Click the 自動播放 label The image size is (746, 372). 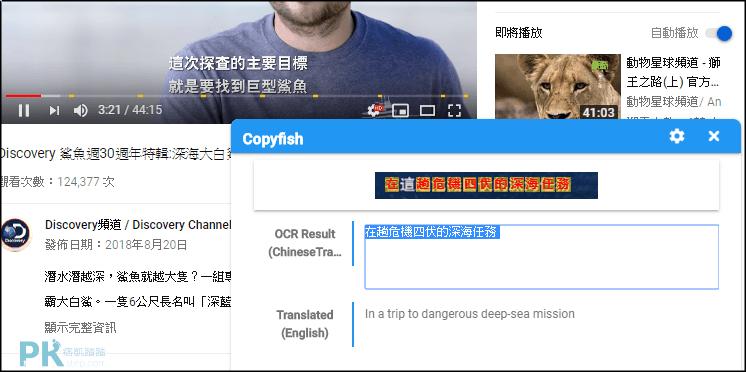click(x=675, y=33)
